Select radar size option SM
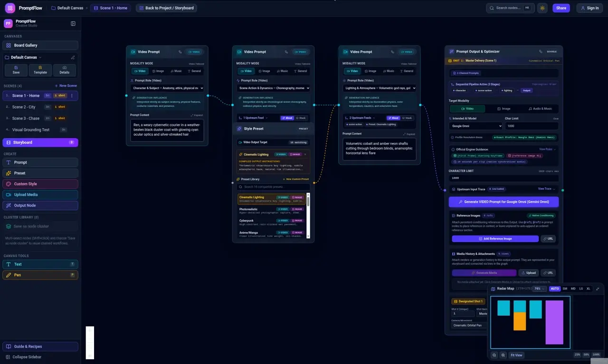Viewport: 608px width, 364px height. tap(565, 289)
